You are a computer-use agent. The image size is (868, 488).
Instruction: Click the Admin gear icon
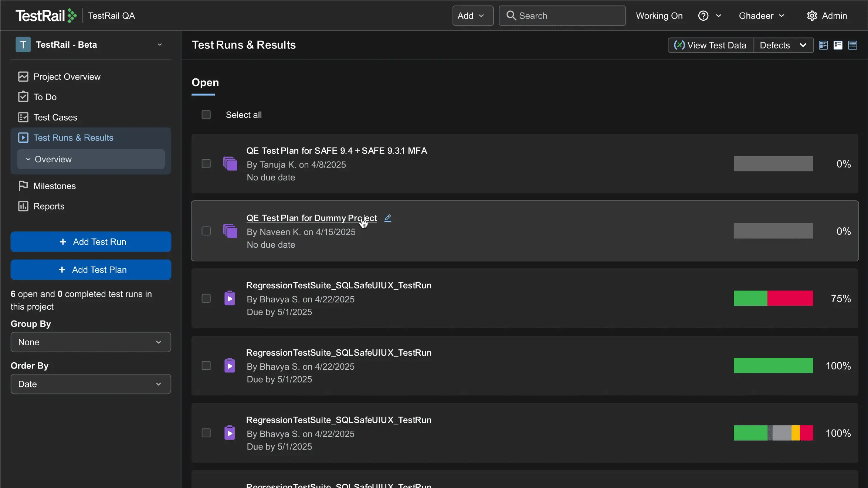(812, 16)
